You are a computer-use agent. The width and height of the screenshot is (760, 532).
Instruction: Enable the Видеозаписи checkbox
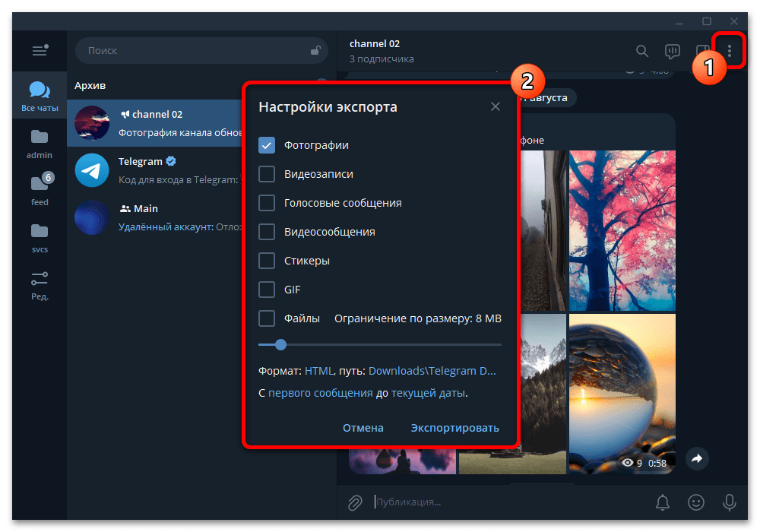coord(266,174)
